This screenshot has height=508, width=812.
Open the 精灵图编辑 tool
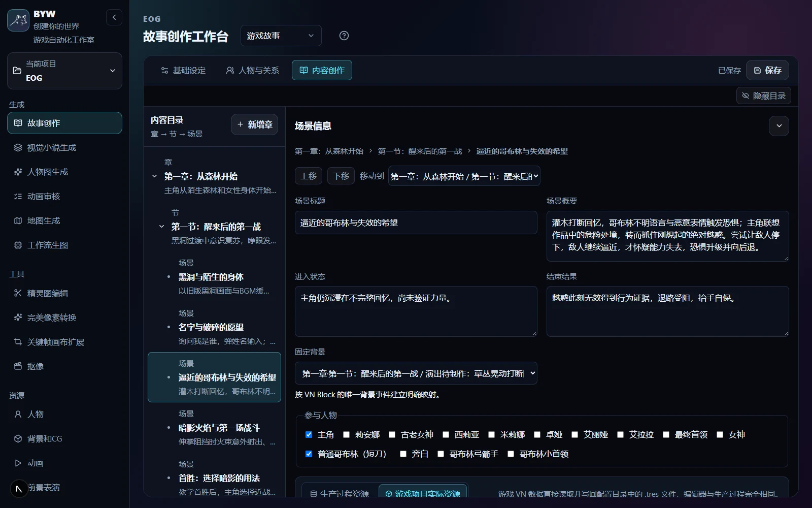coord(64,293)
